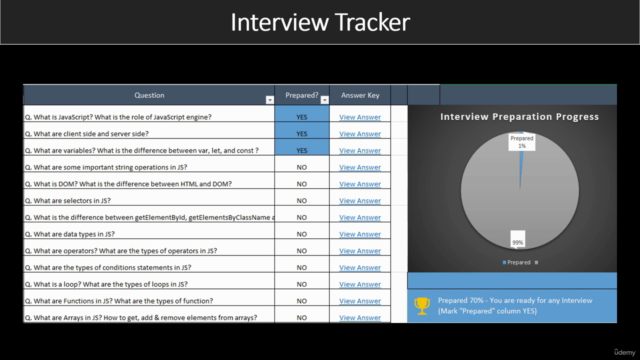Select NO cell for operators row
This screenshot has width=640, height=360.
click(302, 248)
